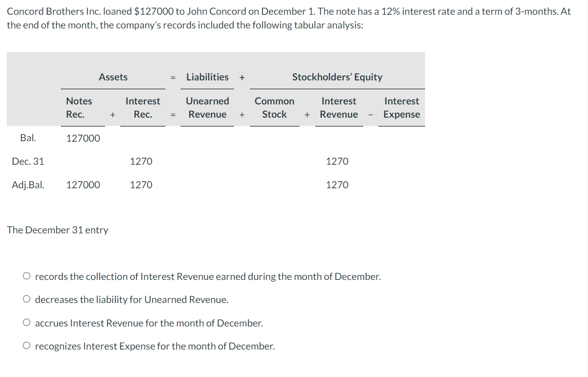This screenshot has width=588, height=377.
Task: Click the December 31 entry heading text
Action: (57, 229)
